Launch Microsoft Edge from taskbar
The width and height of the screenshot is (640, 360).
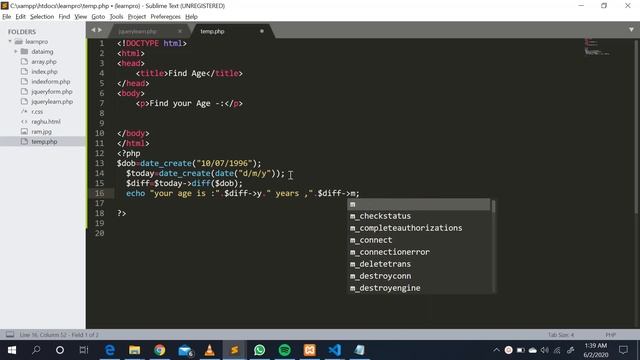click(110, 350)
